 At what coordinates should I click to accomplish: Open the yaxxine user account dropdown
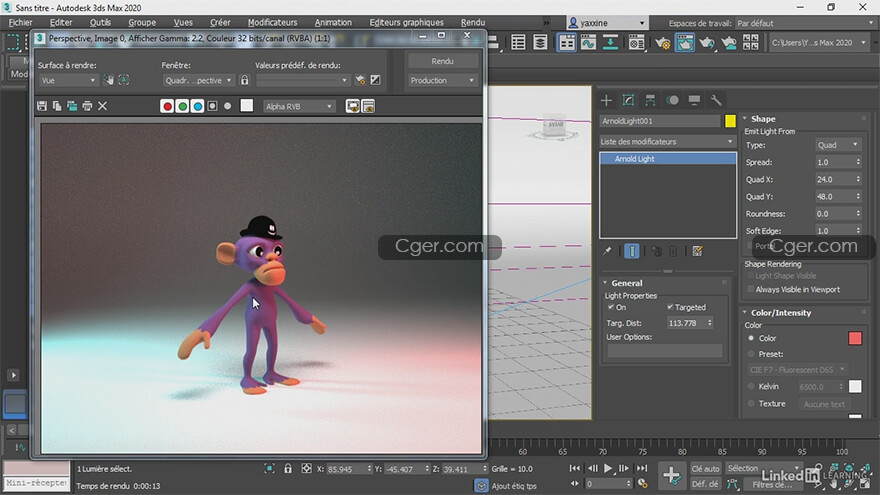(x=607, y=23)
